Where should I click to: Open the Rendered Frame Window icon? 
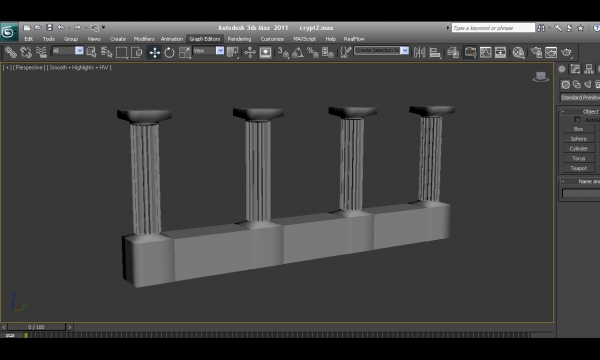tap(551, 52)
